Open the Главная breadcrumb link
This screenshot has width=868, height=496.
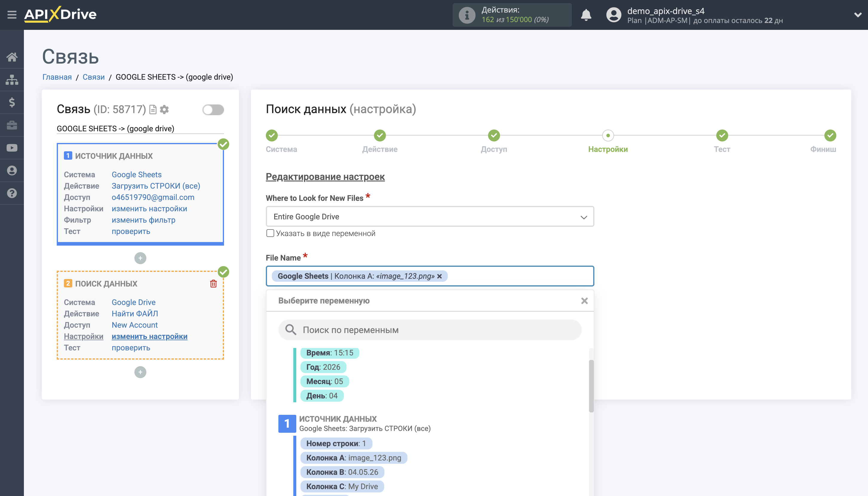(x=57, y=77)
